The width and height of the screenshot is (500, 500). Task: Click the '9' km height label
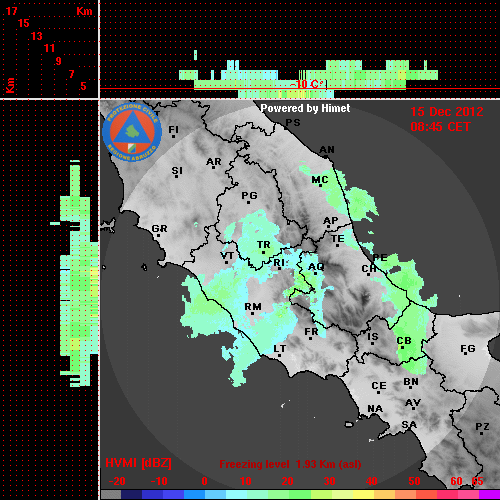(x=59, y=61)
